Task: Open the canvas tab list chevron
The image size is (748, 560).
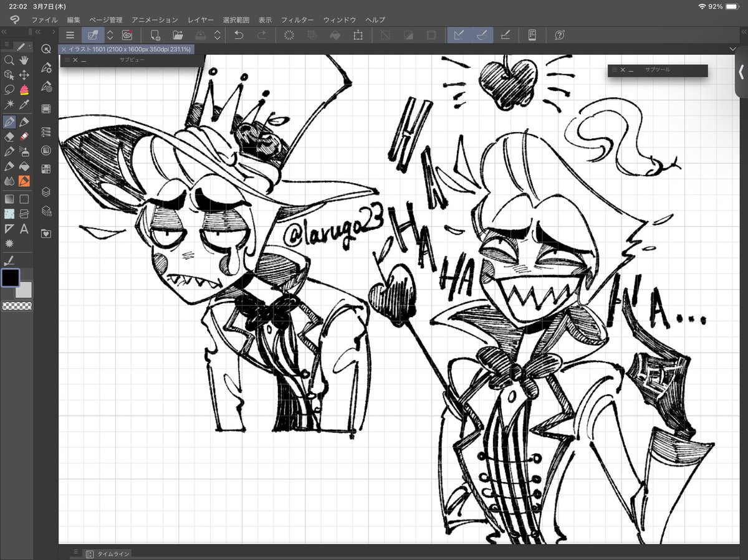Action: click(x=732, y=49)
